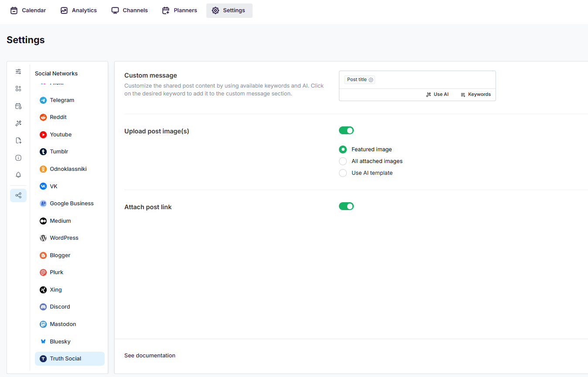588x377 pixels.
Task: Click the info icon in sidebar
Action: point(18,158)
